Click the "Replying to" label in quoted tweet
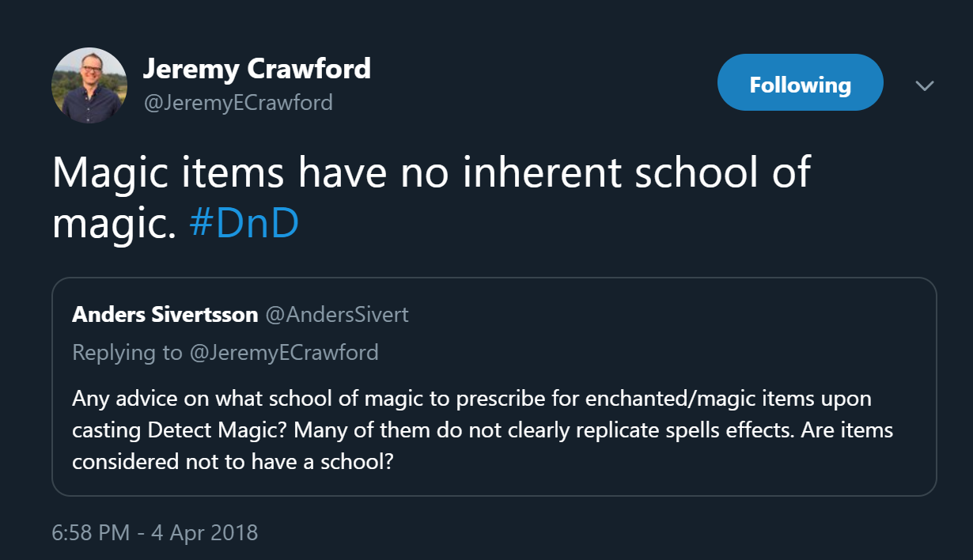This screenshot has width=973, height=560. (127, 352)
